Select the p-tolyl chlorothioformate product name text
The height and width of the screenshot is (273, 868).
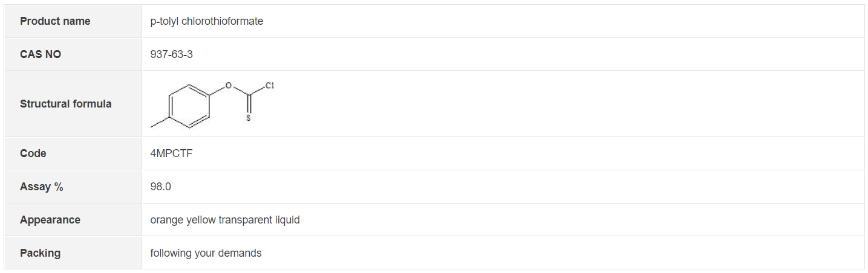206,21
